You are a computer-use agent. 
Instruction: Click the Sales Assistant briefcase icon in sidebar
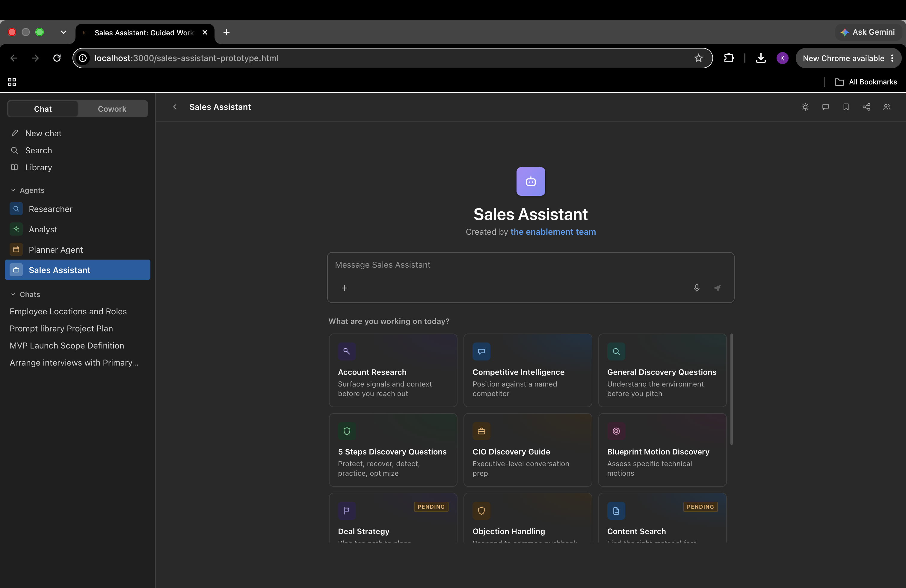(x=16, y=270)
